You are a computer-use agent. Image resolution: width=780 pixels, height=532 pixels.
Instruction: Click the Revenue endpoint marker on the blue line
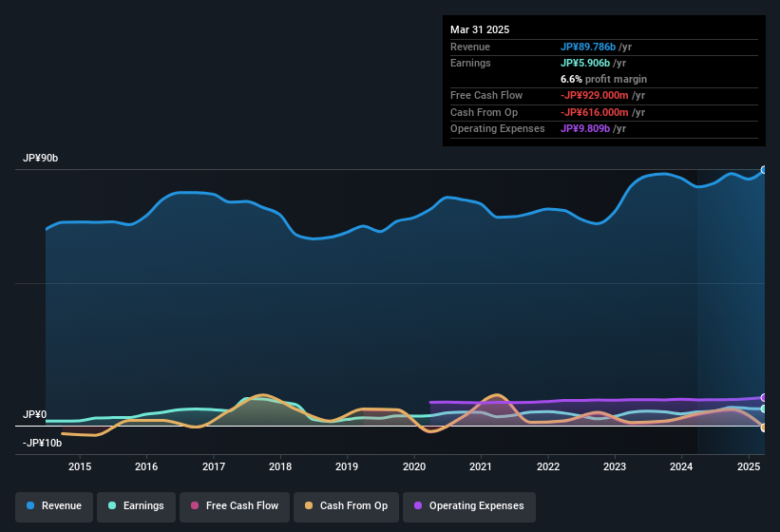pyautogui.click(x=764, y=170)
